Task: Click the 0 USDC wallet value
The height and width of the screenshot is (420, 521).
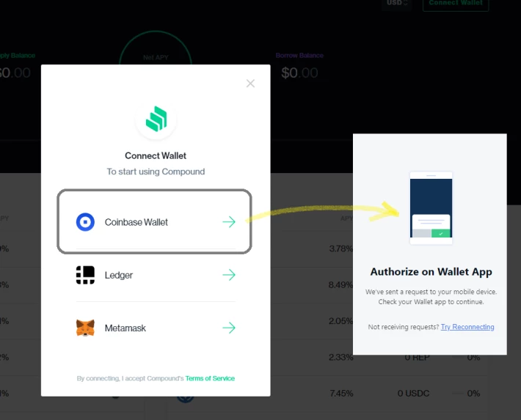Action: click(413, 394)
